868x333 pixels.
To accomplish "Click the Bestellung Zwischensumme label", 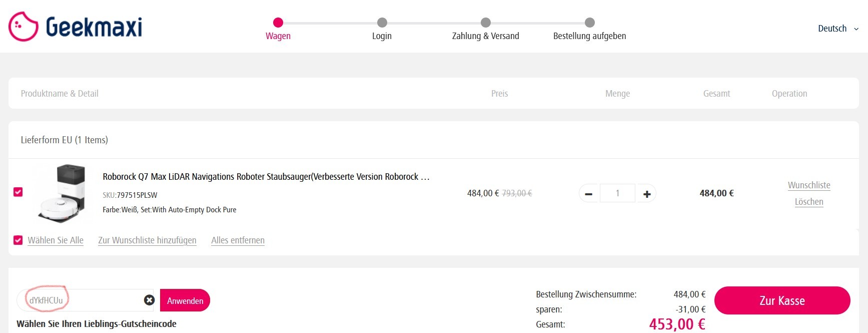I will point(586,294).
